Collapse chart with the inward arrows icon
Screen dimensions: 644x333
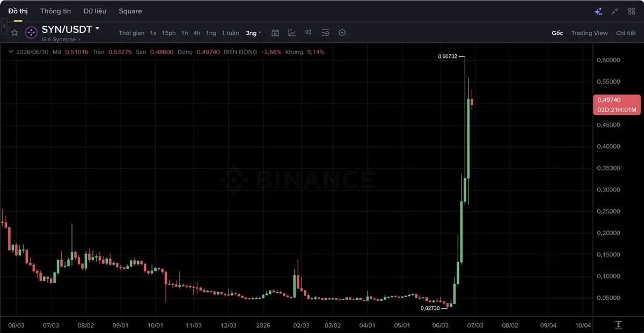pyautogui.click(x=615, y=11)
